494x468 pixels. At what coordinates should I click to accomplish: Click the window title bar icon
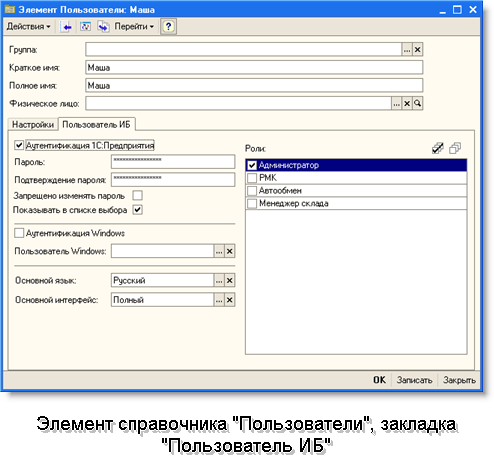point(10,9)
